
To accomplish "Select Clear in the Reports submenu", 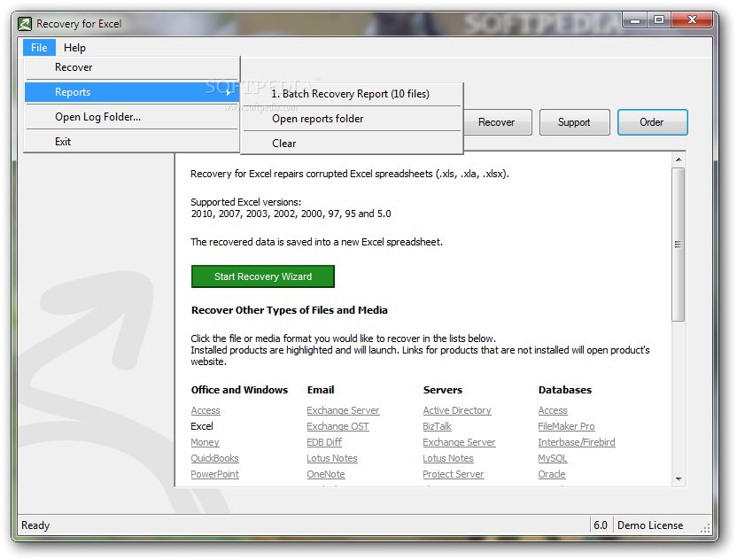I will (x=352, y=144).
